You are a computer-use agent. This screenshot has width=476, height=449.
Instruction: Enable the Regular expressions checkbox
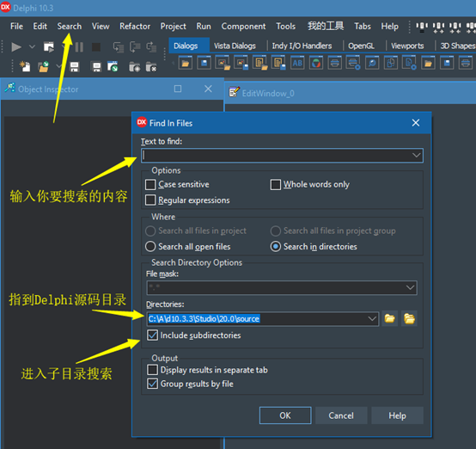(150, 200)
